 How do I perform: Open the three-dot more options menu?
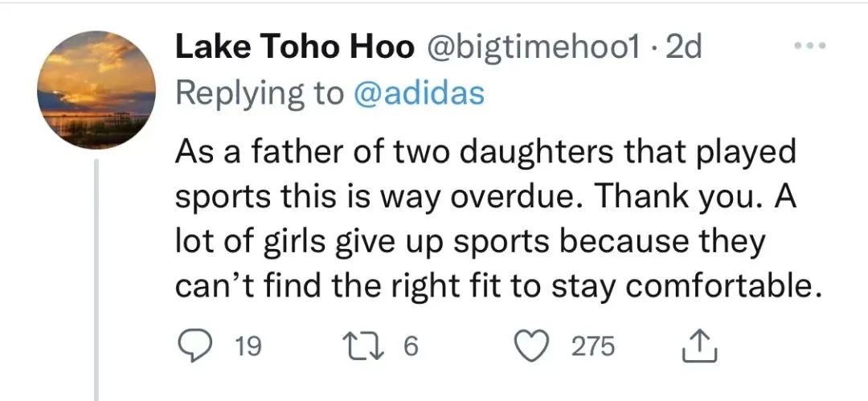[x=813, y=48]
